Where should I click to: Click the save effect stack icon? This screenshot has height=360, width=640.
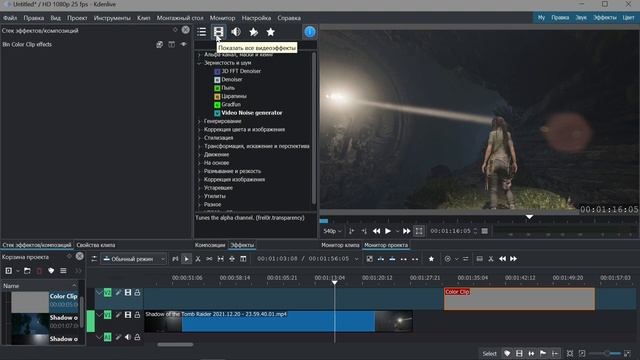click(x=159, y=44)
